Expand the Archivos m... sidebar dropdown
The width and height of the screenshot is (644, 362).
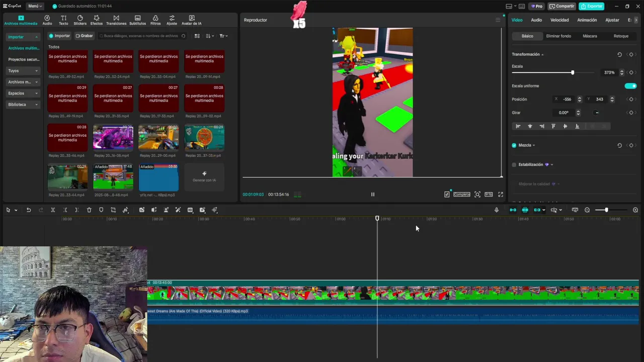point(23,82)
